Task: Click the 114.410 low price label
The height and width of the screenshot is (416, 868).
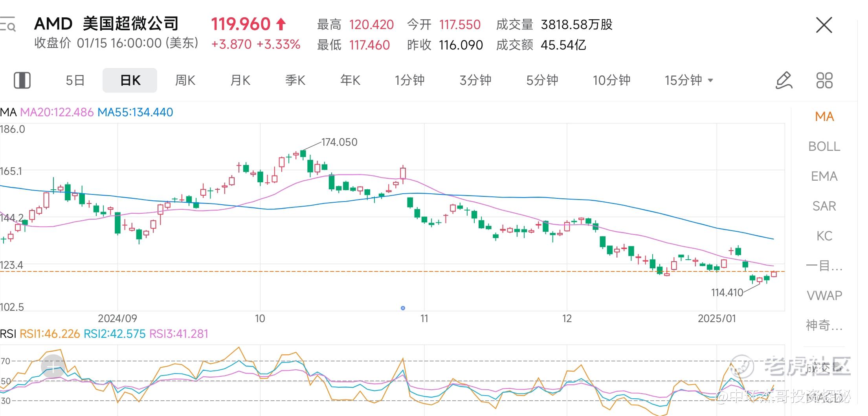Action: [x=727, y=293]
